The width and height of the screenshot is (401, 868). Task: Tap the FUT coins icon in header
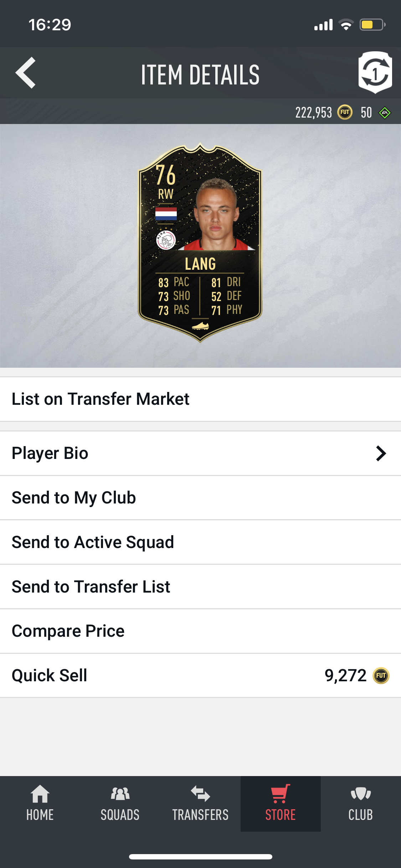(345, 113)
